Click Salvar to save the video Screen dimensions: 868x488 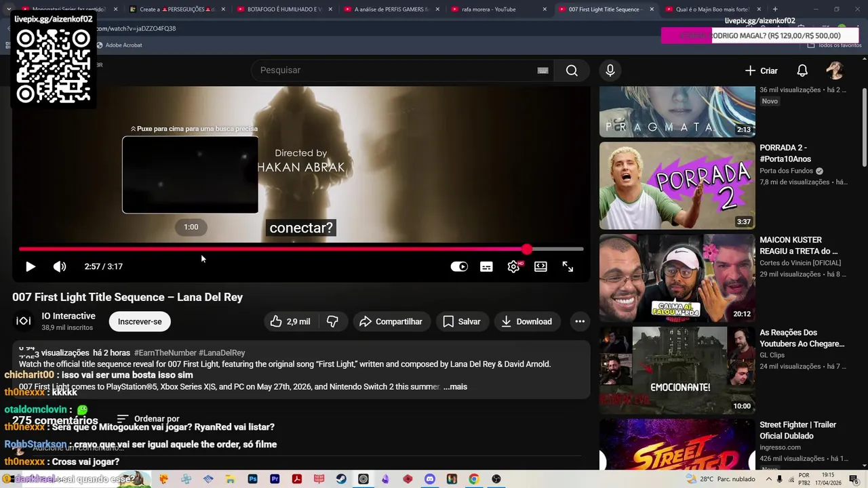461,321
